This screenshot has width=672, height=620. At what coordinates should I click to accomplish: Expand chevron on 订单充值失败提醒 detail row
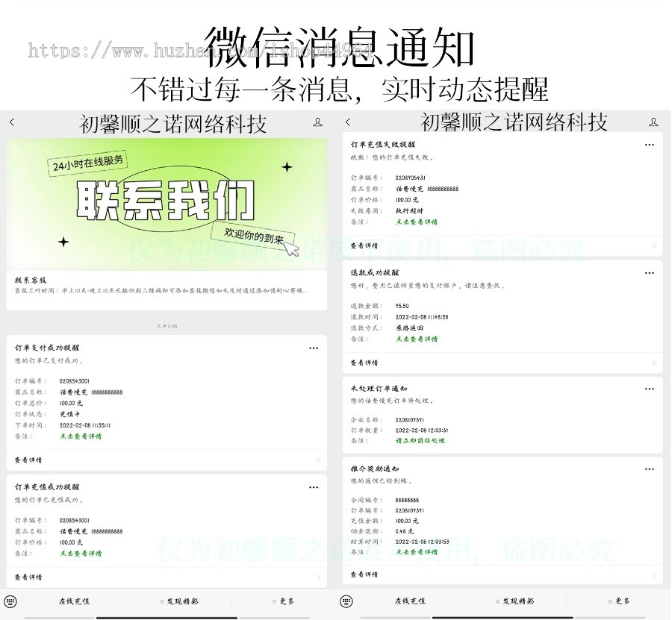click(654, 245)
